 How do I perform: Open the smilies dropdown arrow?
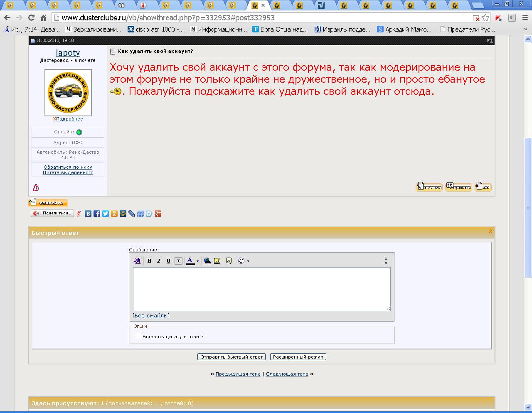pos(248,261)
